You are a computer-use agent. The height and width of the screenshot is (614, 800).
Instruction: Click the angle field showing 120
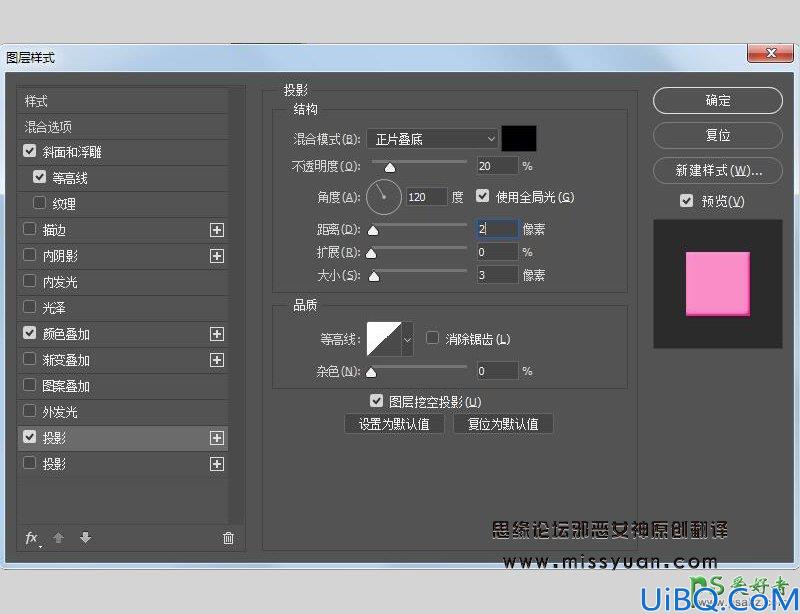coord(427,197)
